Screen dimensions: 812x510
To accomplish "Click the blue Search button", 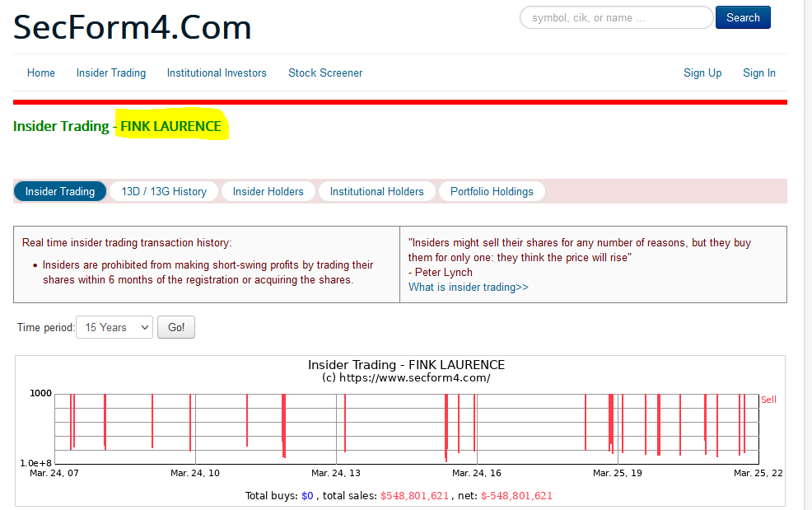I will click(743, 17).
